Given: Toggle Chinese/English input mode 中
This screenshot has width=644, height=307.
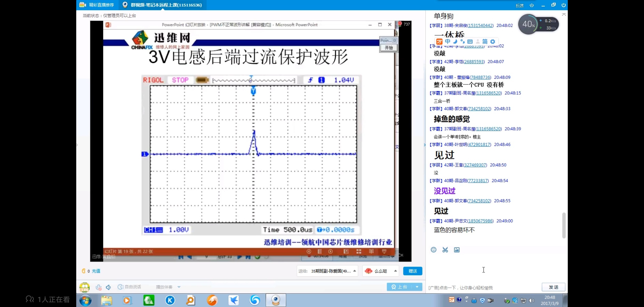Looking at the screenshot, I should 447,42.
